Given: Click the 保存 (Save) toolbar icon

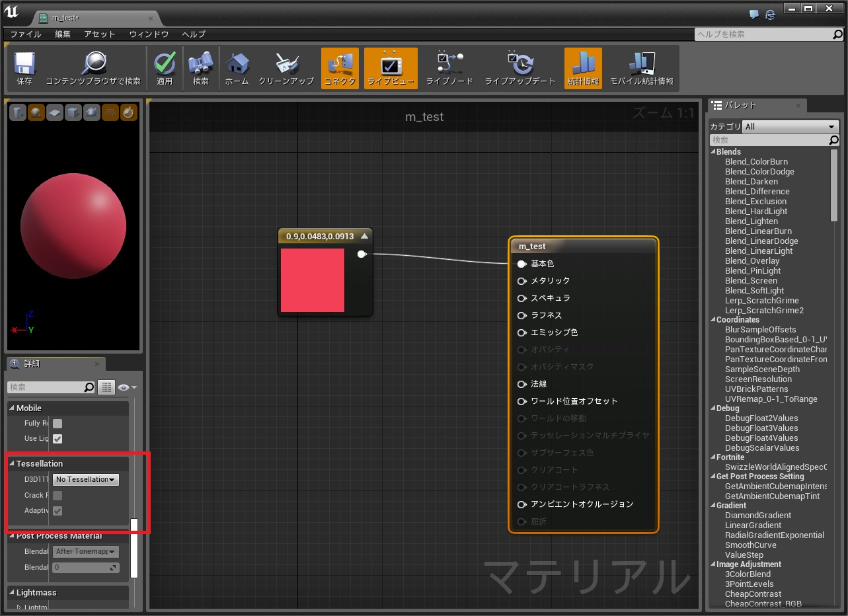Looking at the screenshot, I should (x=25, y=66).
